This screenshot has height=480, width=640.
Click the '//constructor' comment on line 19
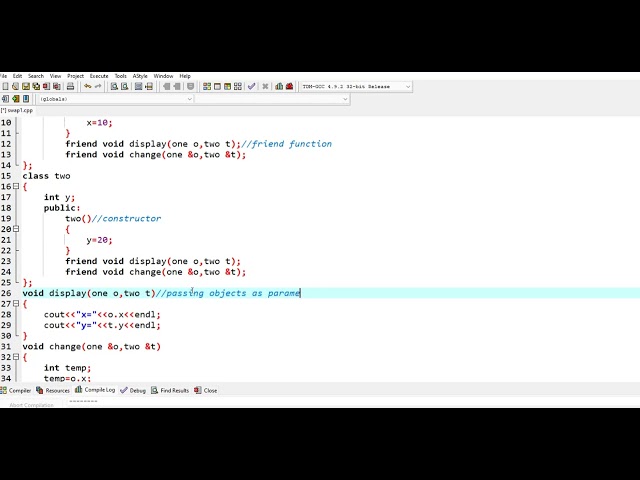coord(126,218)
